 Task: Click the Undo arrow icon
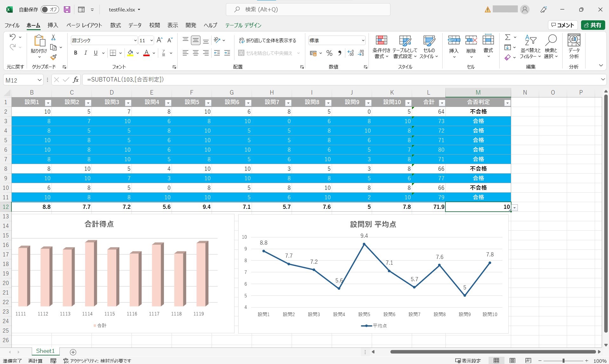coord(13,37)
